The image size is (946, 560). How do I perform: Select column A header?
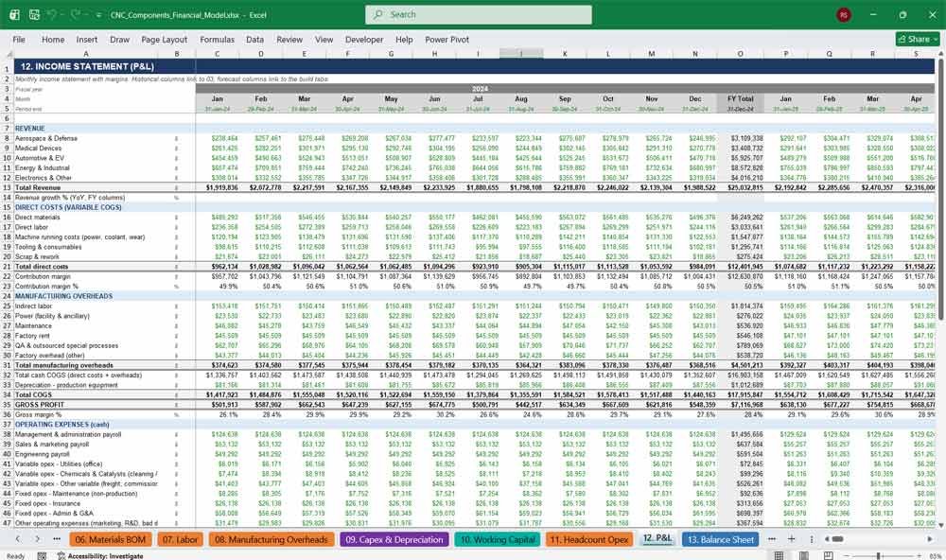tap(86, 54)
